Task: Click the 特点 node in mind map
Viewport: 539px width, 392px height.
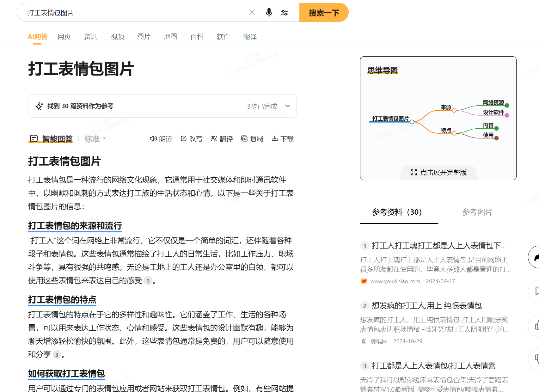Action: click(x=446, y=130)
